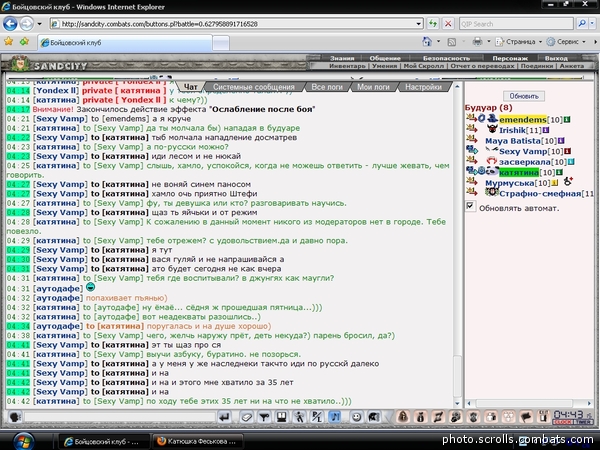Screen dimensions: 600x450
Task: Click private message arrow next to Irishik
Action: pos(471,129)
